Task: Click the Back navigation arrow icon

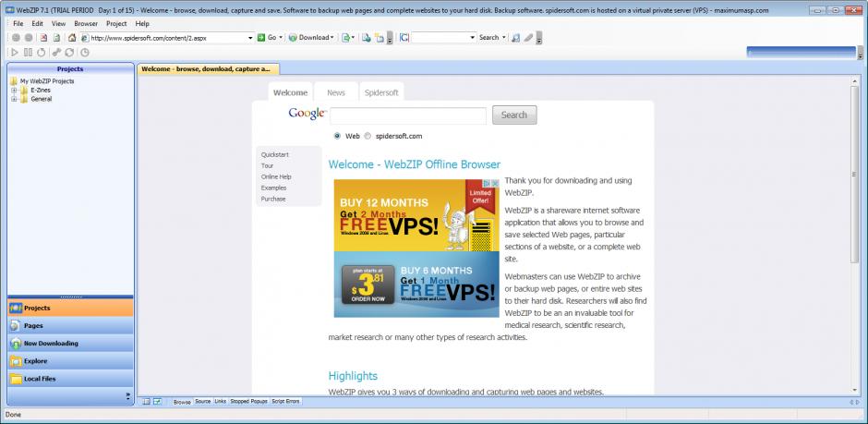Action: tap(16, 38)
